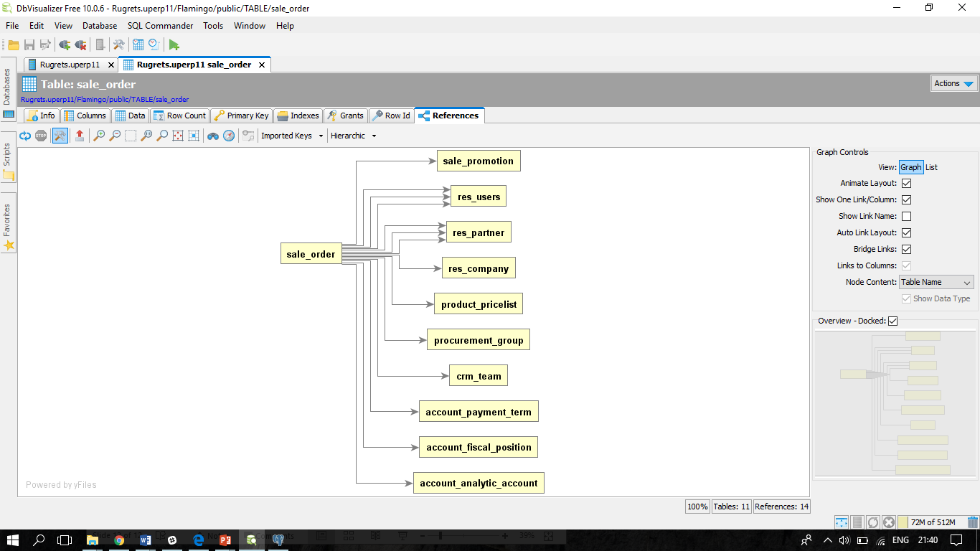Click the create database connection plug icon
This screenshot has width=980, height=551.
pos(65,44)
